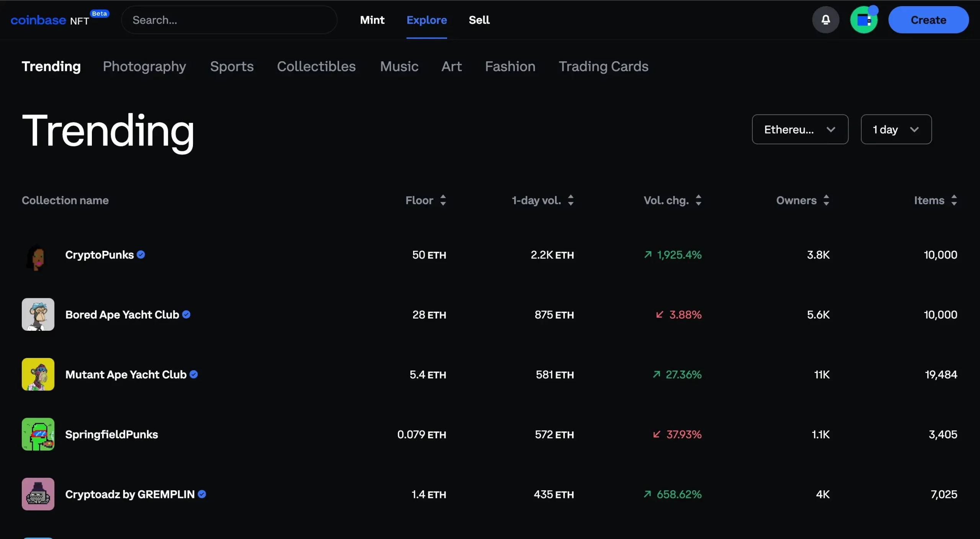Open the Mutant Ape Yacht Club link
Viewport: 980px width, 539px height.
point(126,374)
